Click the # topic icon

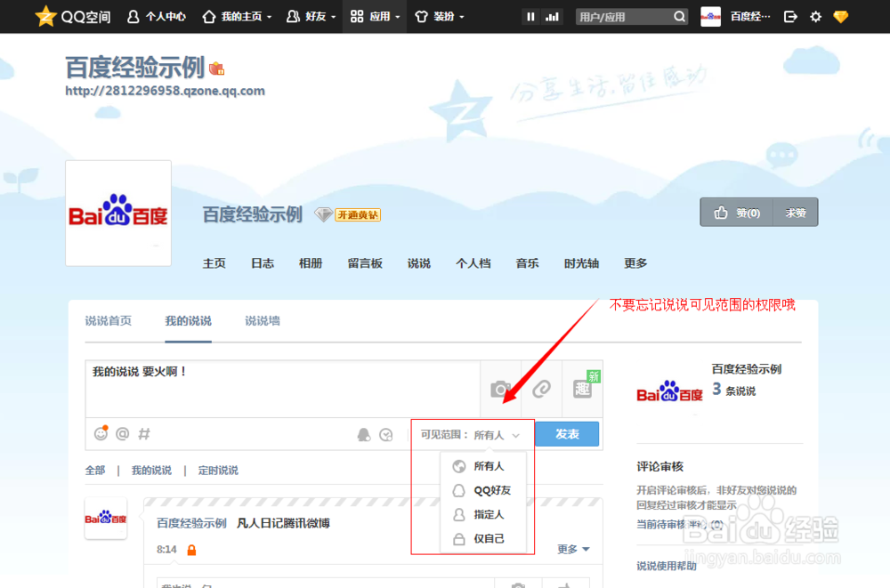144,433
